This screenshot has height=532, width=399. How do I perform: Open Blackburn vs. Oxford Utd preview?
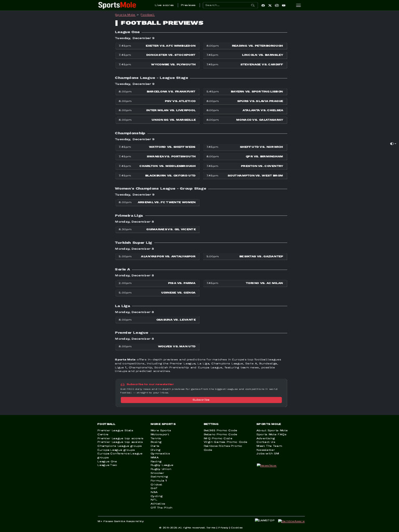point(157,176)
